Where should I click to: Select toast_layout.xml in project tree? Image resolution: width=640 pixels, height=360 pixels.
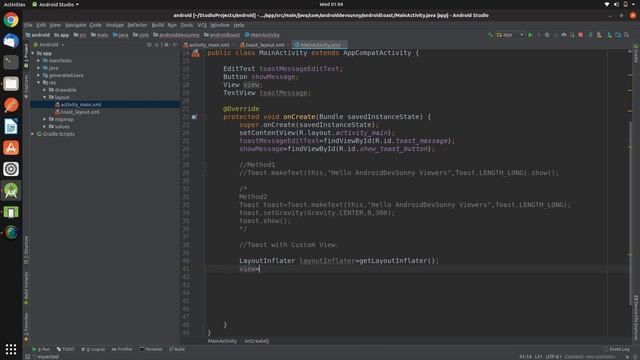(x=80, y=112)
